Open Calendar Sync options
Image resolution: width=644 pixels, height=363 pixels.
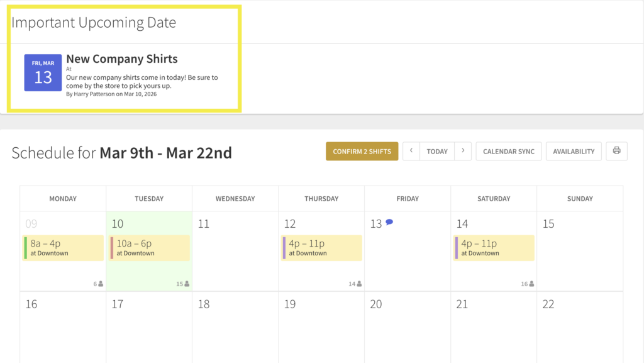pos(509,151)
